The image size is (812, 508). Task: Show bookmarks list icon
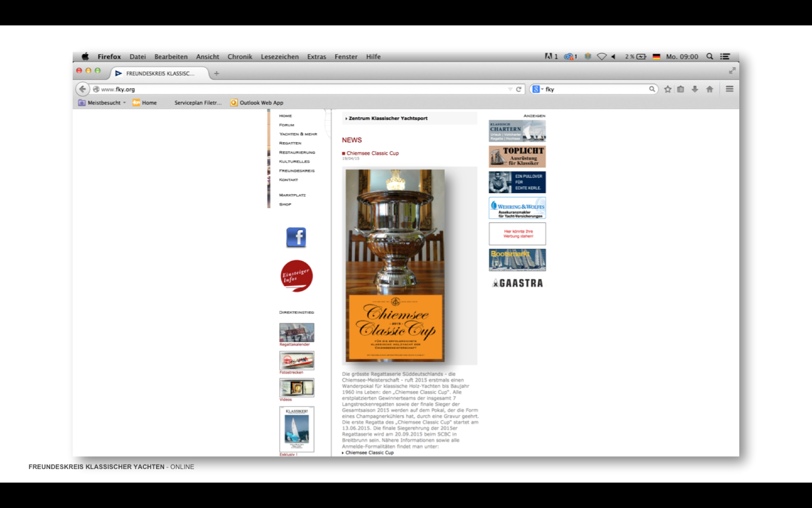(680, 89)
